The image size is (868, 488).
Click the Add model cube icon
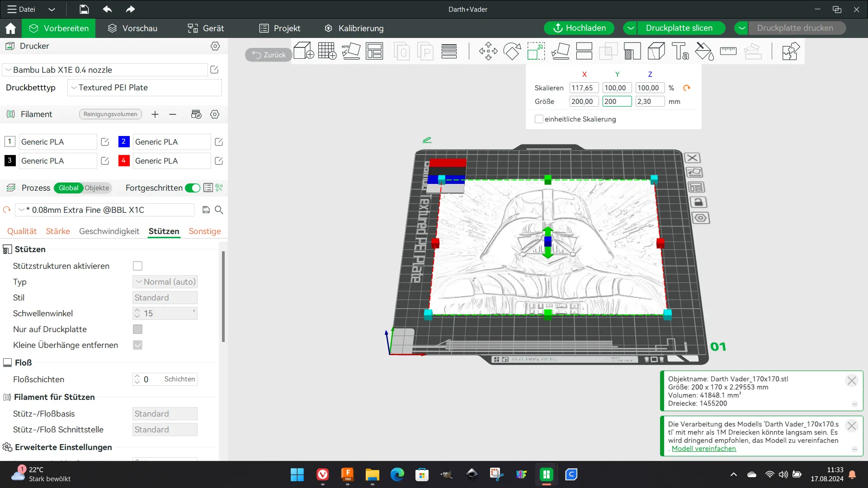pyautogui.click(x=303, y=51)
